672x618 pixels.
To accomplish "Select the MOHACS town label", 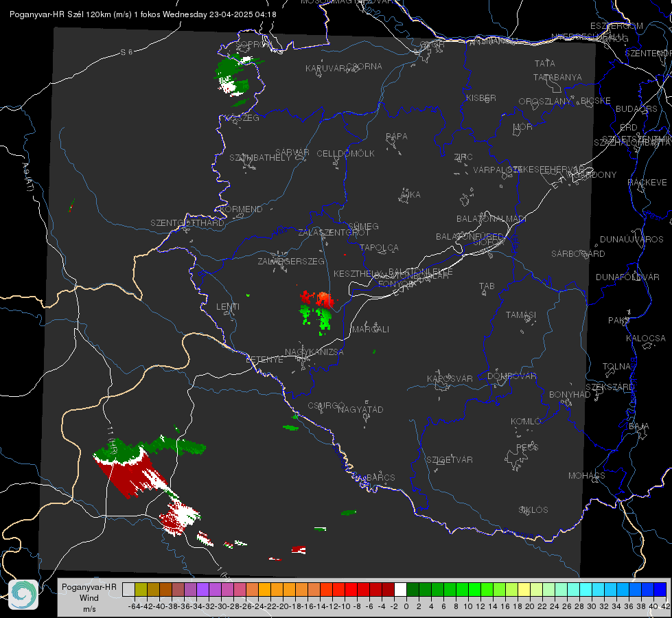I will [x=586, y=476].
